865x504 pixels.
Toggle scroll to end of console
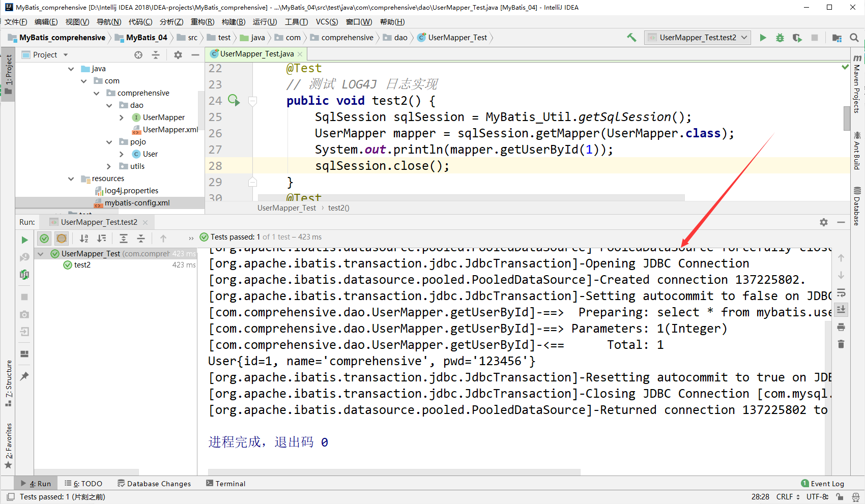(x=841, y=310)
